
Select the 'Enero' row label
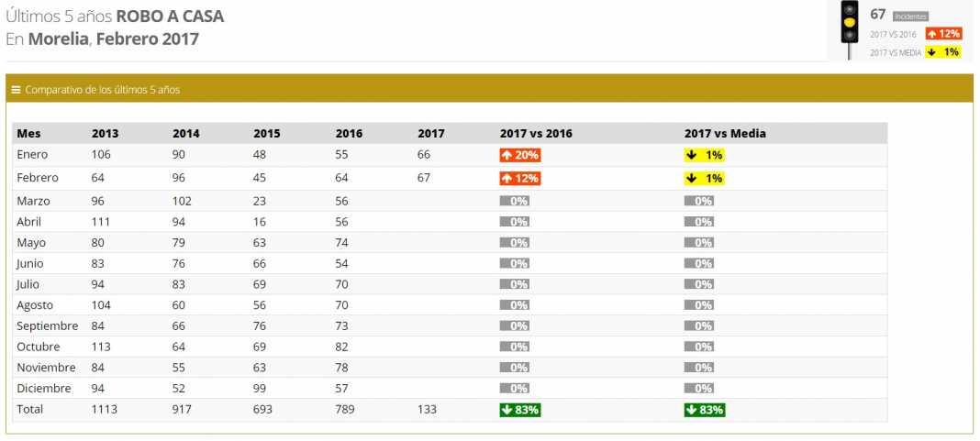click(x=32, y=155)
